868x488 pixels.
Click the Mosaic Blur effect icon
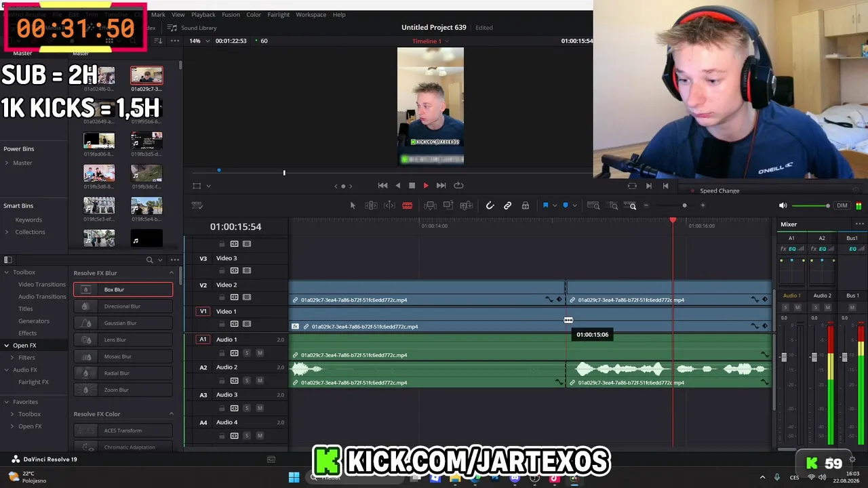85,357
